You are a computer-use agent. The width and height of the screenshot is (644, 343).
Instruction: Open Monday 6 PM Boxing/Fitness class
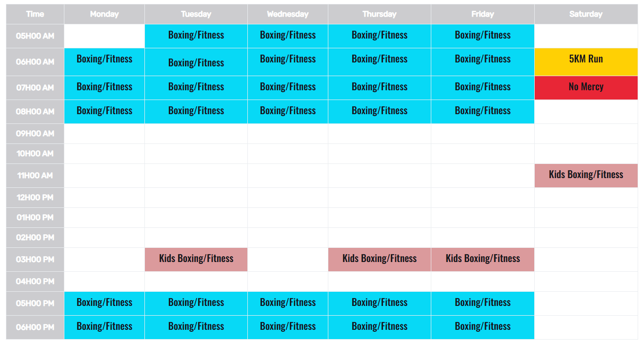pyautogui.click(x=104, y=326)
